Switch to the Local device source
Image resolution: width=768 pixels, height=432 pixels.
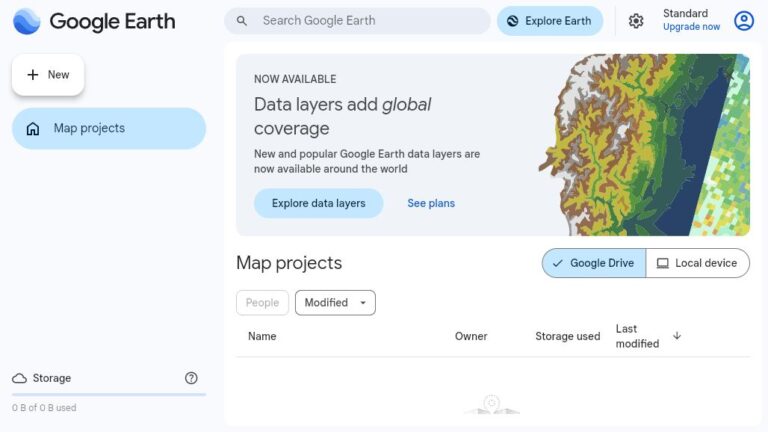[x=697, y=263]
